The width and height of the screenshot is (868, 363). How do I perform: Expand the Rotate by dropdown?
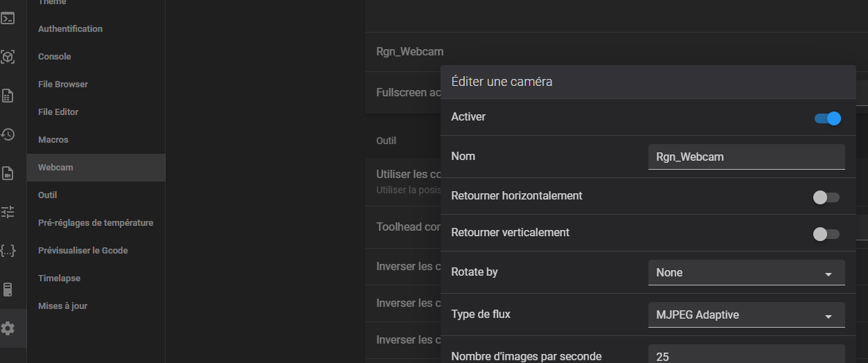click(746, 273)
